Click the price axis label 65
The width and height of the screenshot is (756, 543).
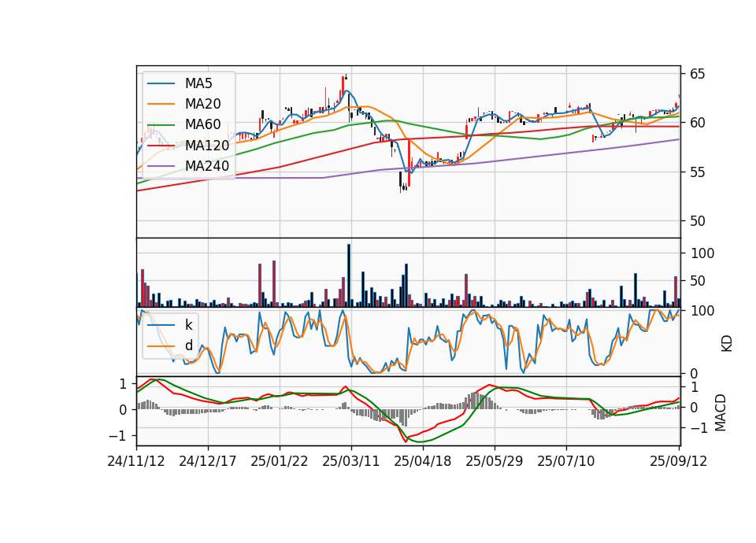(x=697, y=74)
